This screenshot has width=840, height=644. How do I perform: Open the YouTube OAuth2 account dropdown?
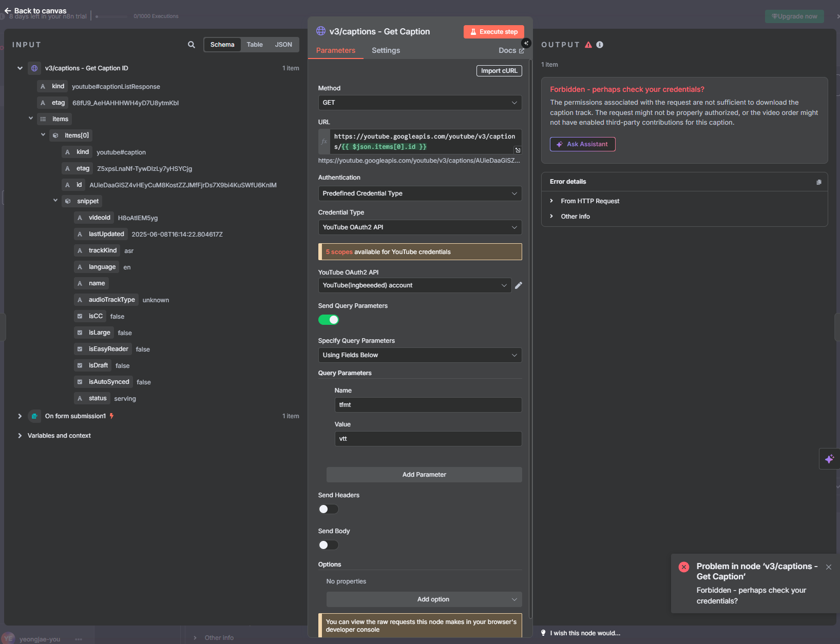pos(415,285)
